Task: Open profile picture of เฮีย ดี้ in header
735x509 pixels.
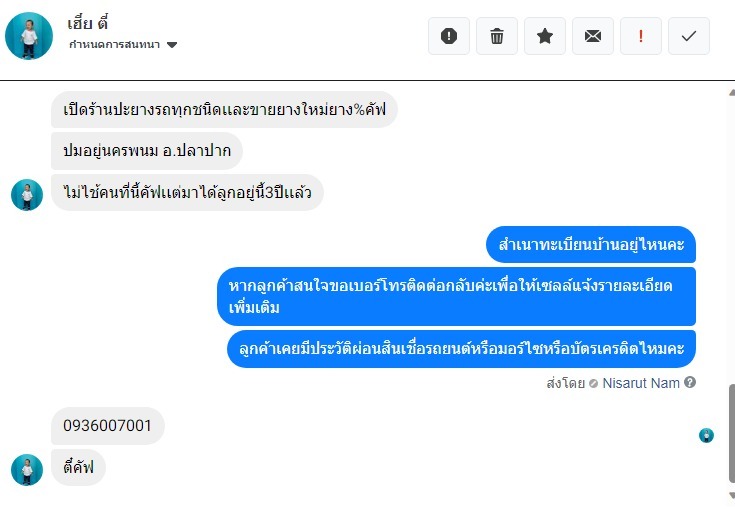Action: click(29, 36)
